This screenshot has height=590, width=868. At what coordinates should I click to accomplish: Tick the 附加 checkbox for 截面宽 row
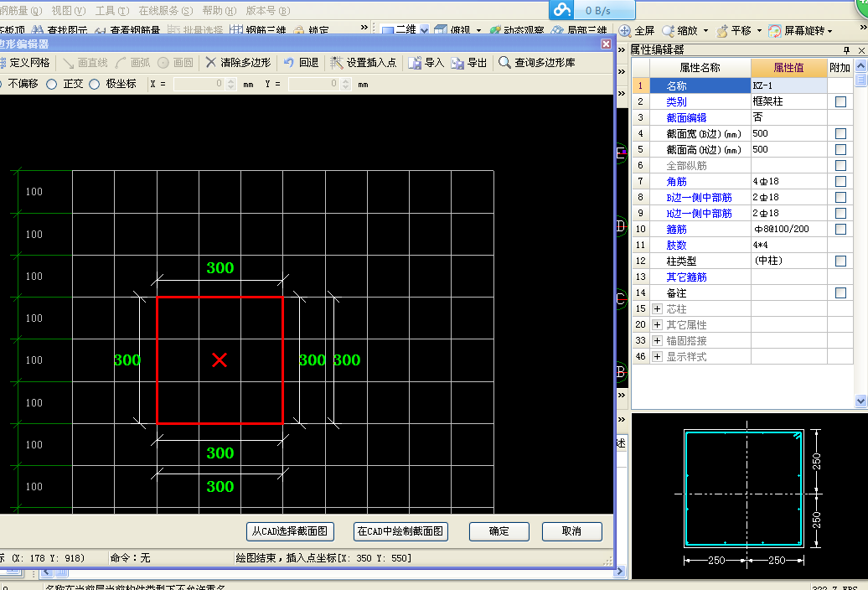click(x=840, y=133)
